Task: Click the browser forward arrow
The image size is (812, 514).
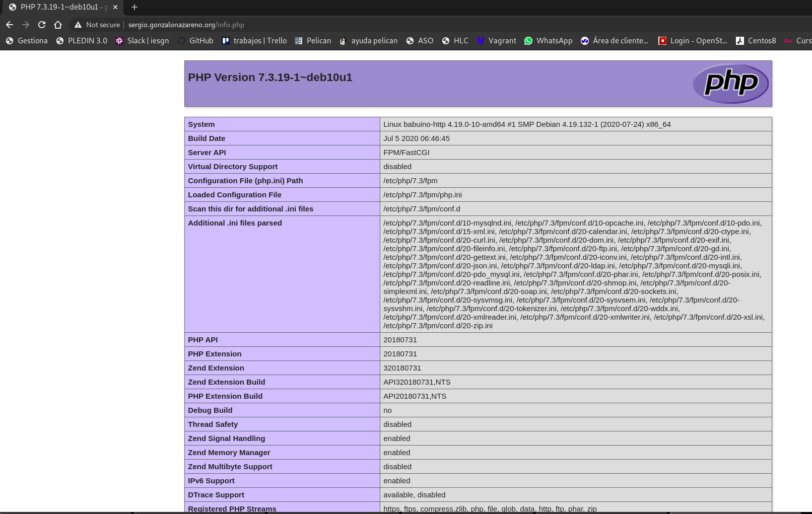Action: [26, 24]
